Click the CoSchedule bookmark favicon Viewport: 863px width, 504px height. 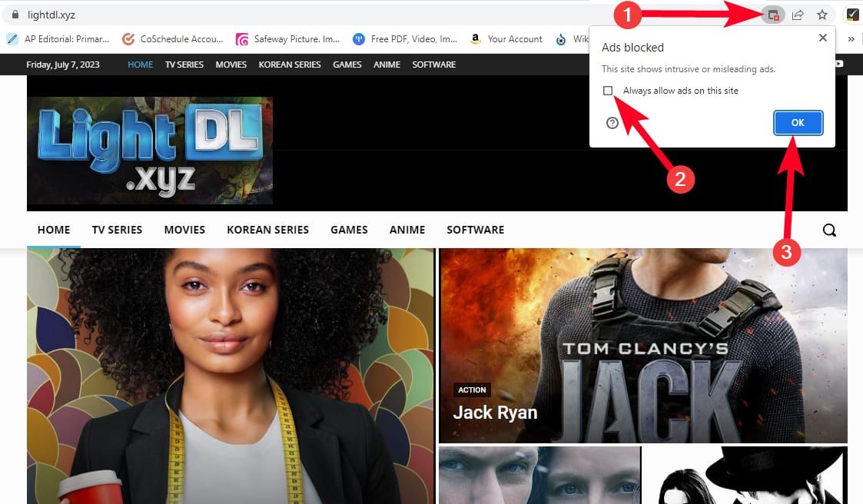pyautogui.click(x=128, y=38)
